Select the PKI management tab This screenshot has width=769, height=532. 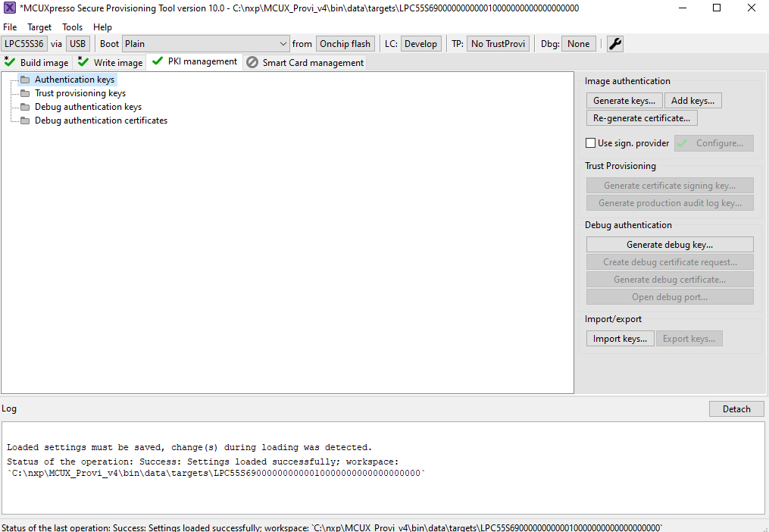[x=195, y=61]
